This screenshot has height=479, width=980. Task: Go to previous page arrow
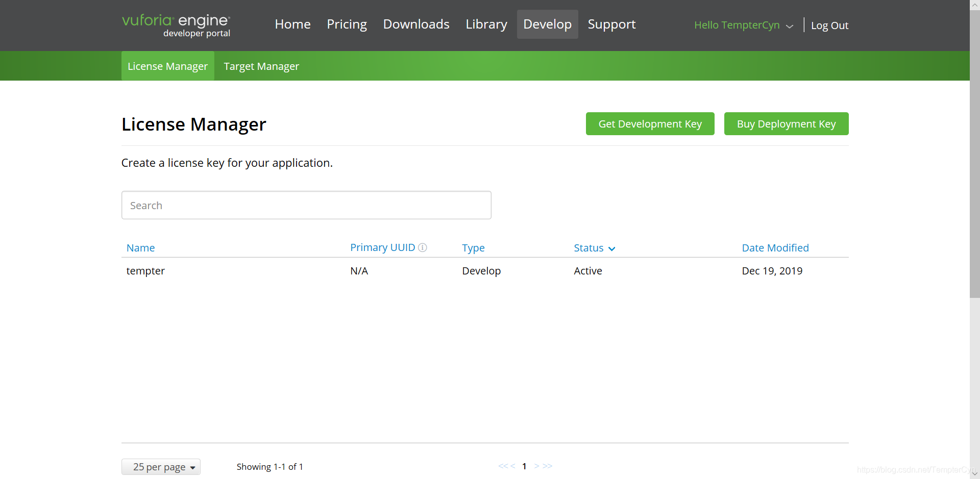click(513, 466)
